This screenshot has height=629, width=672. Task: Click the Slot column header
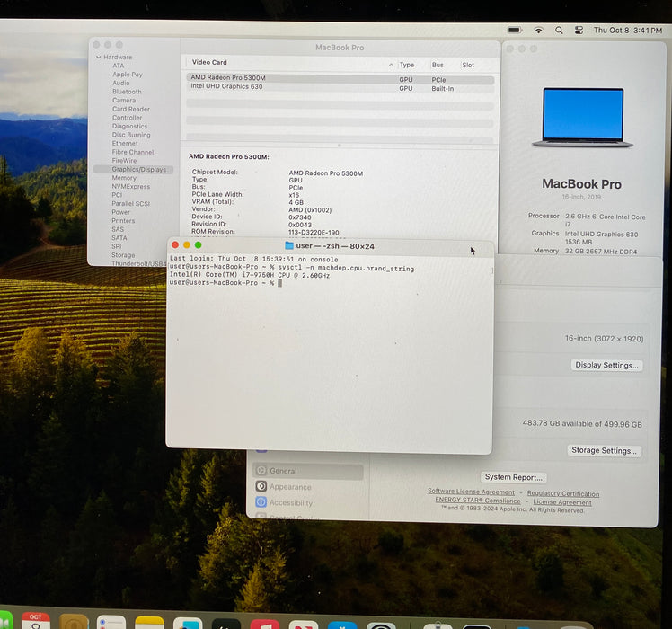[x=468, y=65]
